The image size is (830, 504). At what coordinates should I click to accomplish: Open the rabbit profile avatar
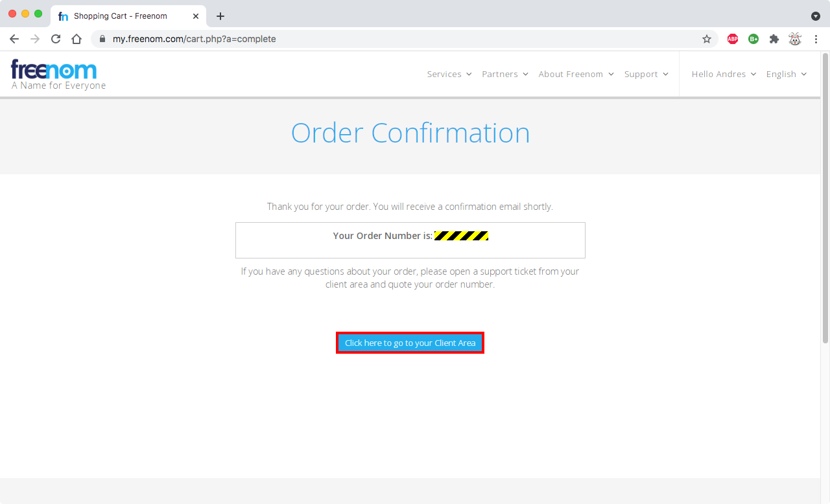(x=795, y=39)
